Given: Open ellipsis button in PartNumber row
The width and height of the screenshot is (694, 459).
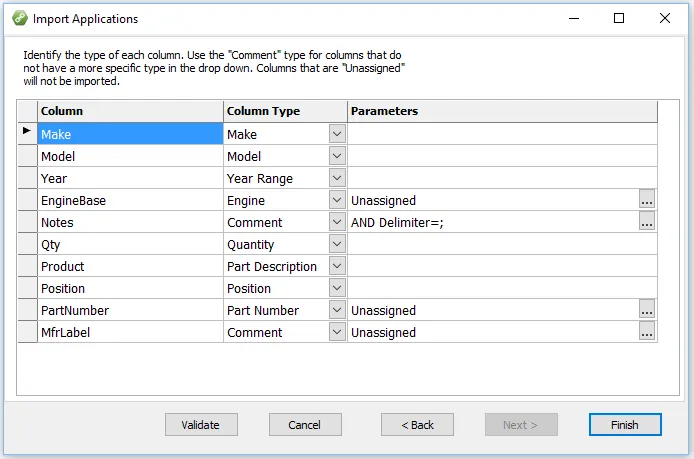Looking at the screenshot, I should pos(647,311).
